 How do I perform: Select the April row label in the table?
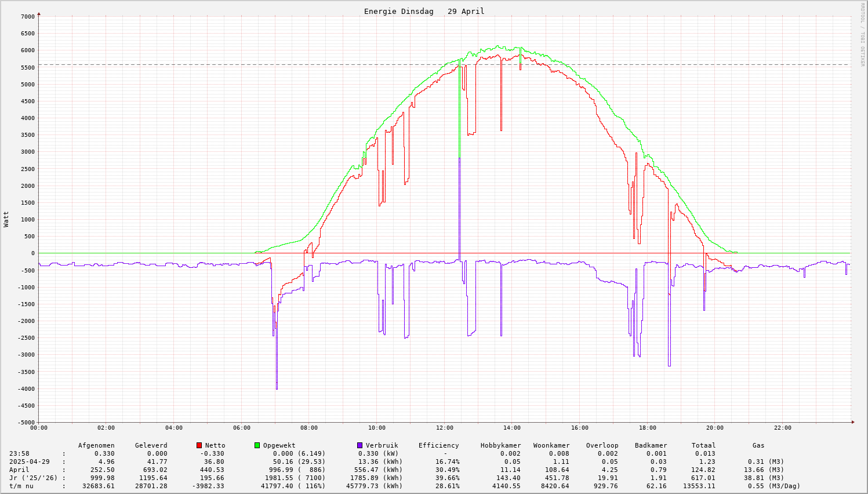click(x=19, y=470)
